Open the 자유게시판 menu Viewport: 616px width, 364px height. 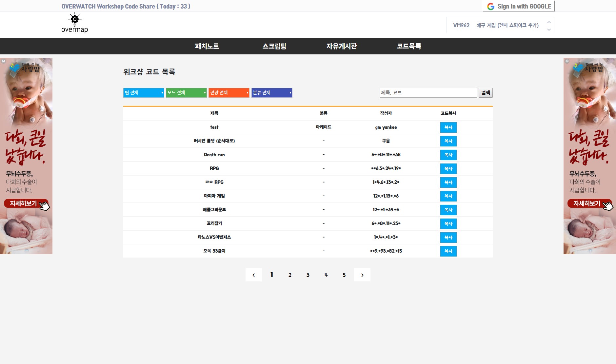tap(342, 46)
